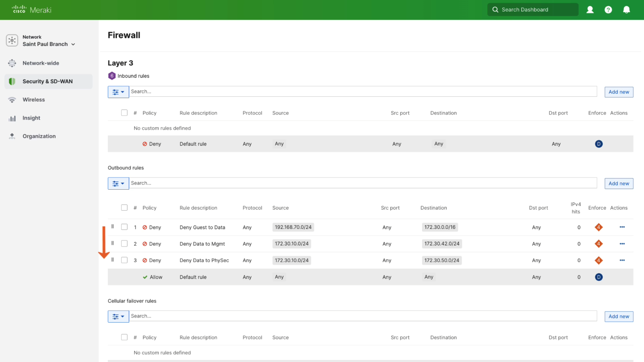Image resolution: width=644 pixels, height=362 pixels.
Task: Click Add new for cellular failover rules
Action: click(619, 316)
